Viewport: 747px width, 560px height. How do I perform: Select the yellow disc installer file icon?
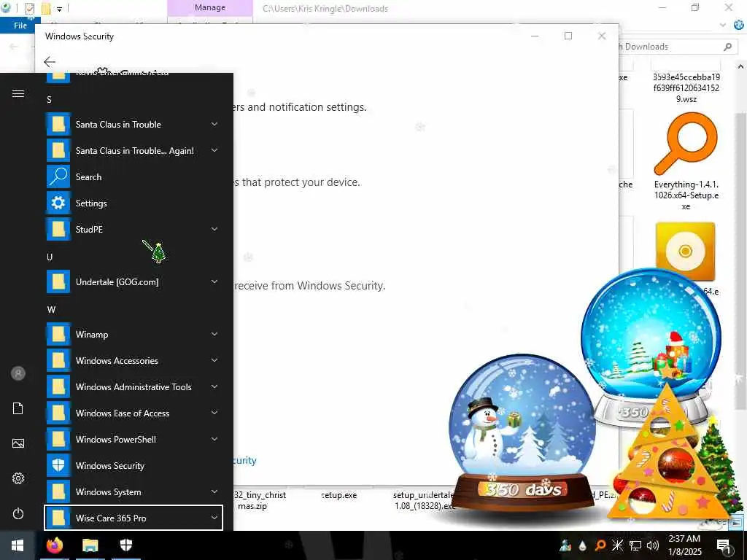(x=686, y=252)
